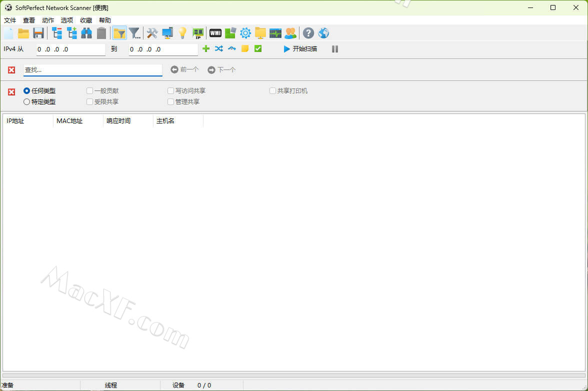Click the expand tree icon with green plus
The width and height of the screenshot is (588, 391).
(x=72, y=33)
